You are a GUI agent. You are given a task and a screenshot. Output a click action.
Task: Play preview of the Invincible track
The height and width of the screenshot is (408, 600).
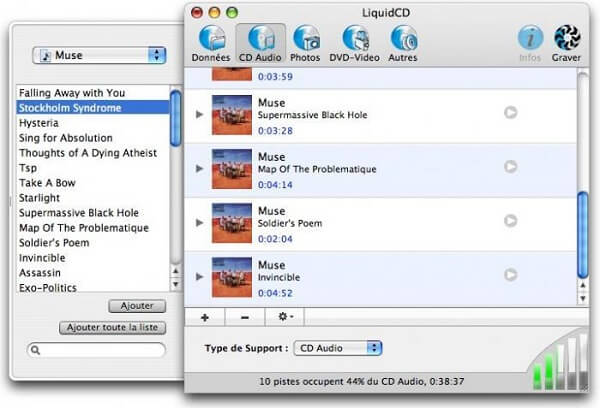511,275
